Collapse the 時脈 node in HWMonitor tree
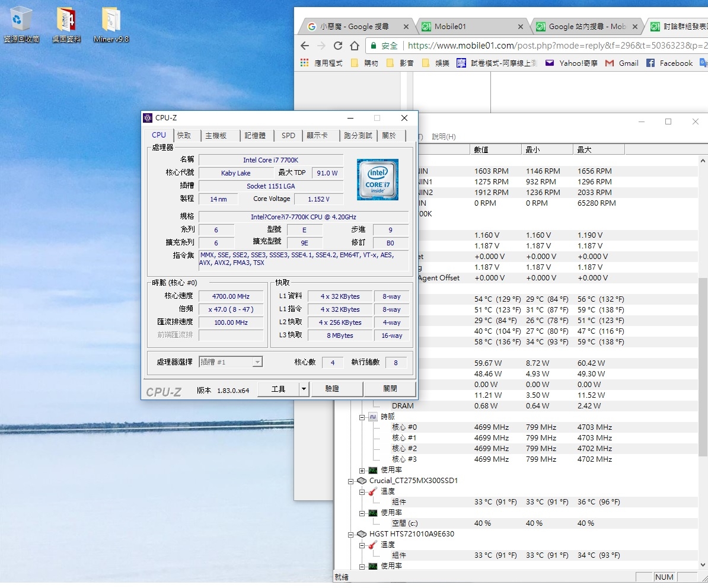708x588 pixels. pos(362,417)
